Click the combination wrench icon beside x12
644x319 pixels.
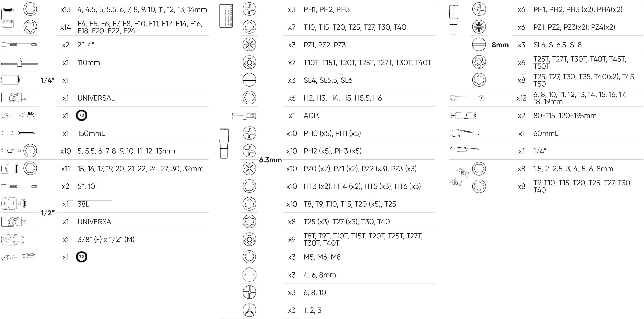coord(467,98)
